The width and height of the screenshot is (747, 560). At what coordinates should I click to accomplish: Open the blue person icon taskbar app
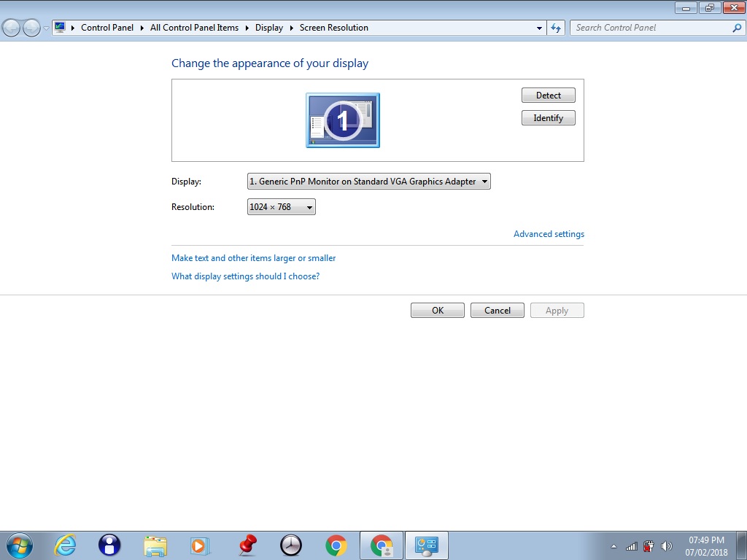pos(109,545)
